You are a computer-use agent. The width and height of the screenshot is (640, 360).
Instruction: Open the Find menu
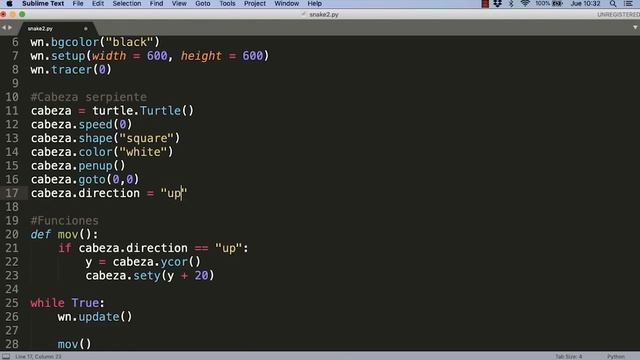pyautogui.click(x=156, y=4)
